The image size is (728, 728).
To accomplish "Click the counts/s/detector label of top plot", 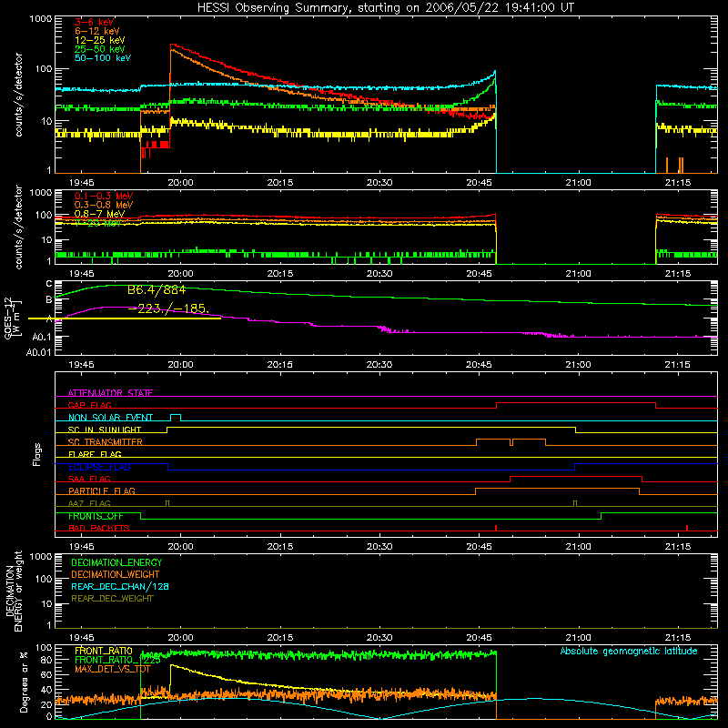I will pos(18,95).
